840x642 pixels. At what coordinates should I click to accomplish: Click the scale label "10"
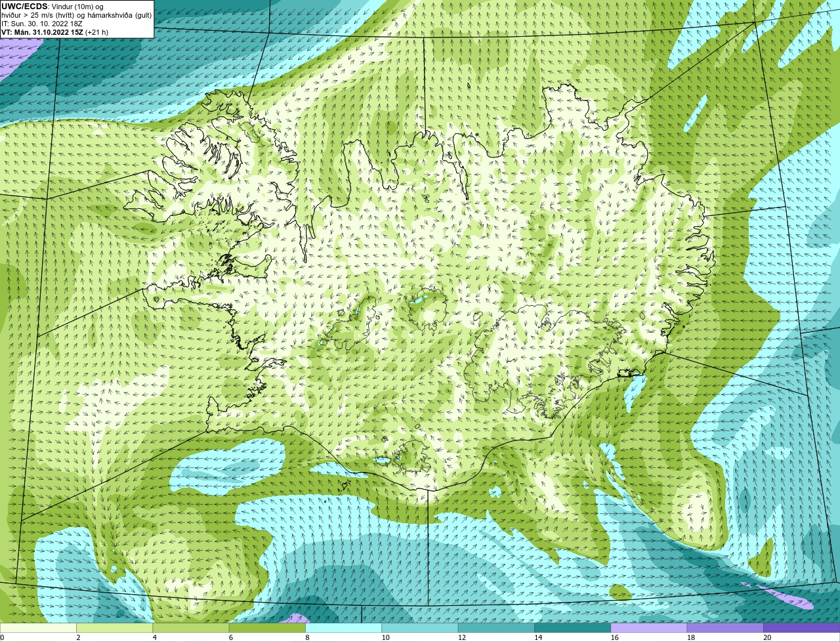tap(385, 637)
